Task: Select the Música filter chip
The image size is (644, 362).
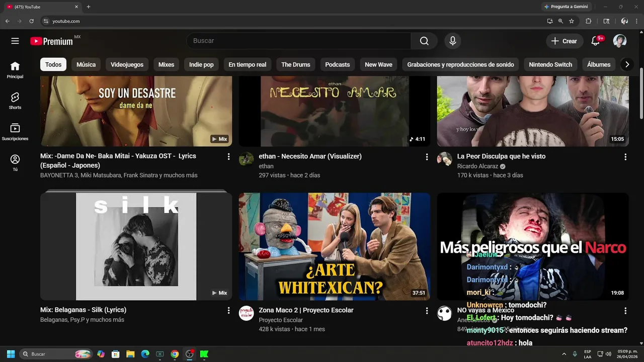Action: point(86,64)
